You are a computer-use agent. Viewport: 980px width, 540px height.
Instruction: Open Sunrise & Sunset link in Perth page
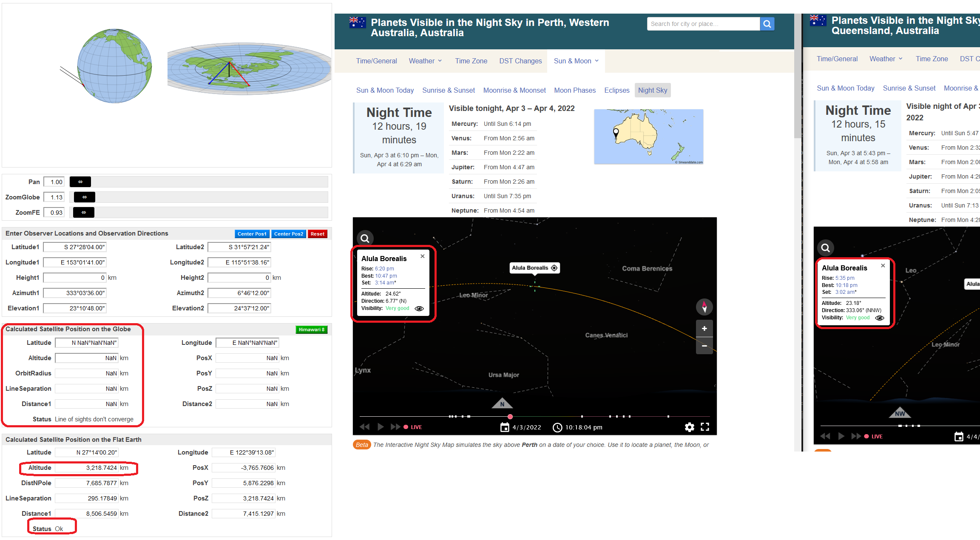[449, 90]
